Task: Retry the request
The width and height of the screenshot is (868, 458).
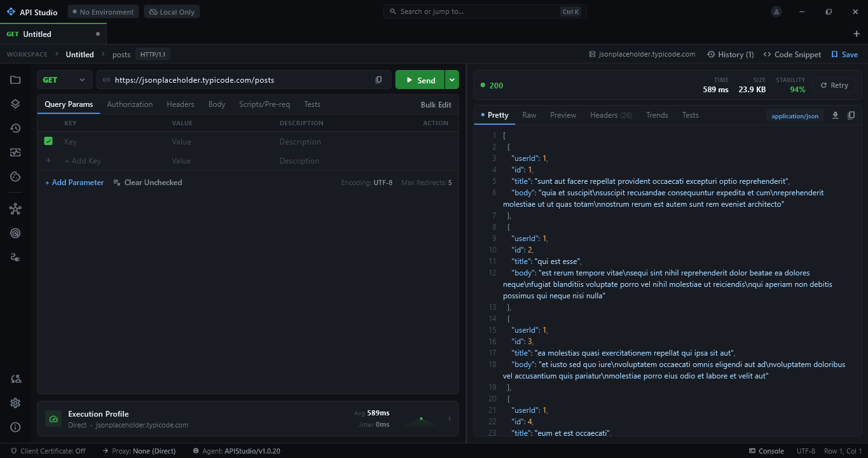Action: 834,85
